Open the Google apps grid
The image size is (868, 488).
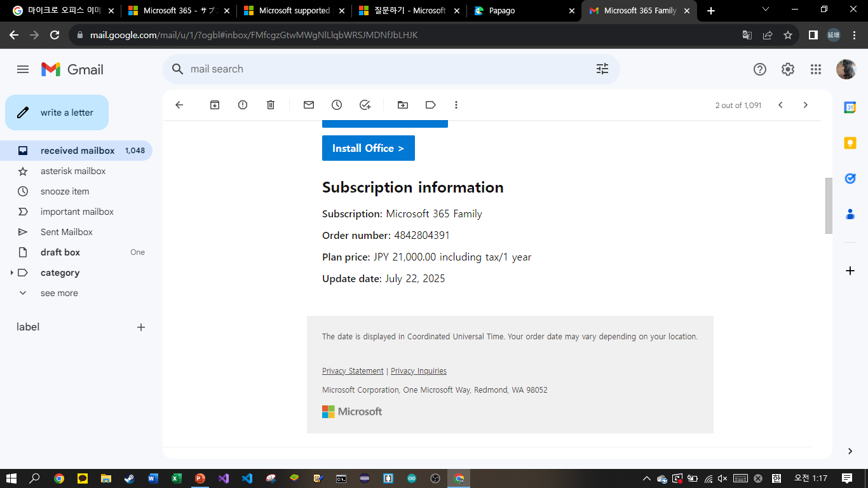816,69
